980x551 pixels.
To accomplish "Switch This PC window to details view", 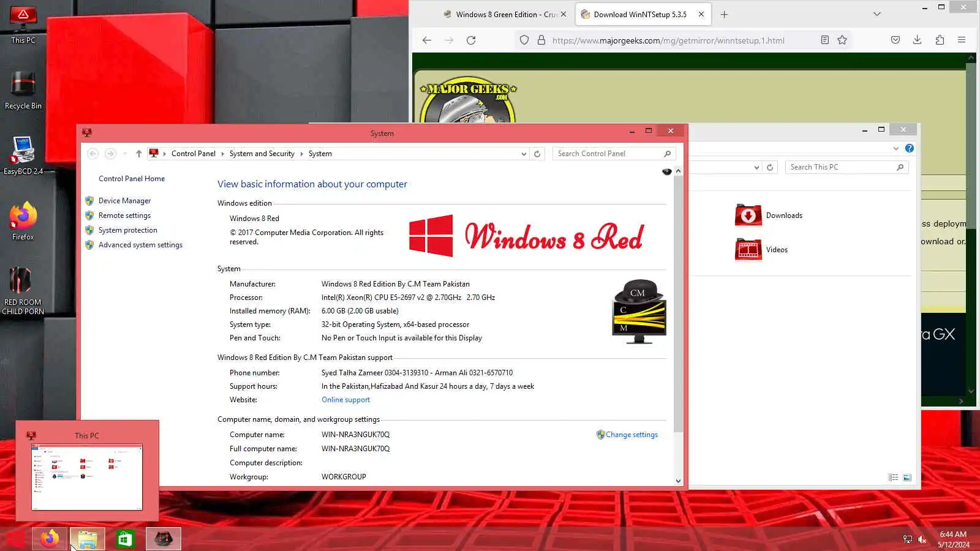I will 894,478.
